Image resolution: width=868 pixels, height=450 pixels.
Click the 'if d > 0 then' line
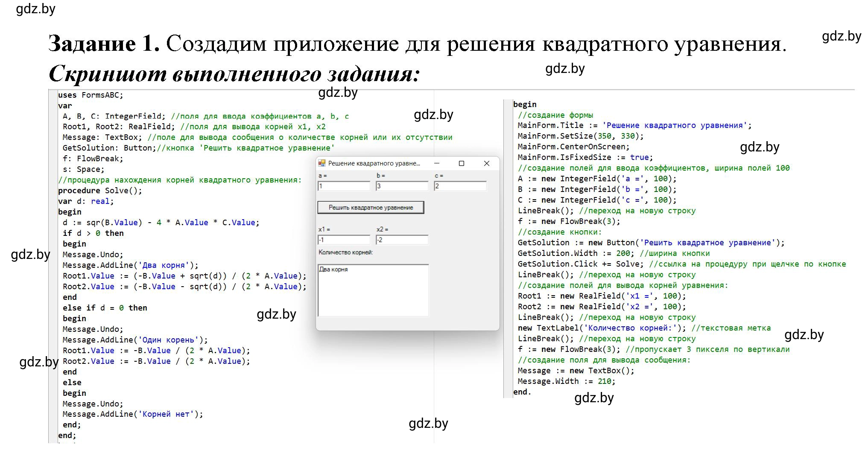click(x=93, y=233)
